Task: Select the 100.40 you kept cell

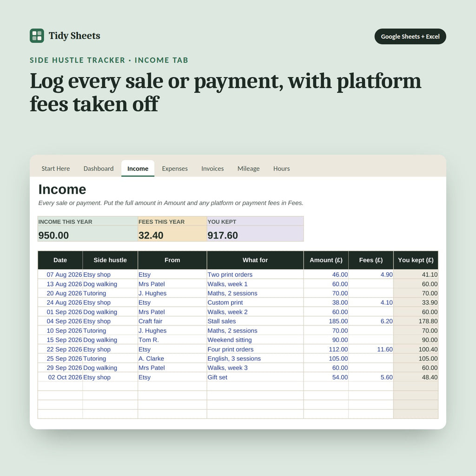Action: click(x=416, y=349)
